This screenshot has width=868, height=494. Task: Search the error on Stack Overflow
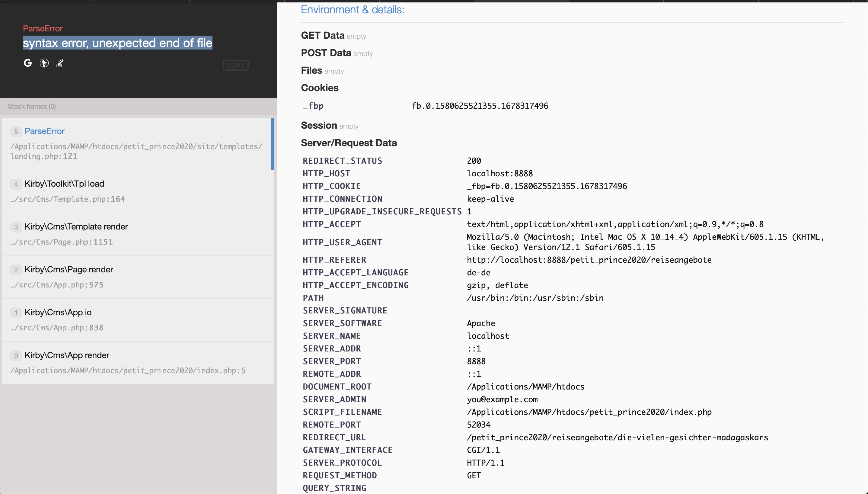(60, 63)
